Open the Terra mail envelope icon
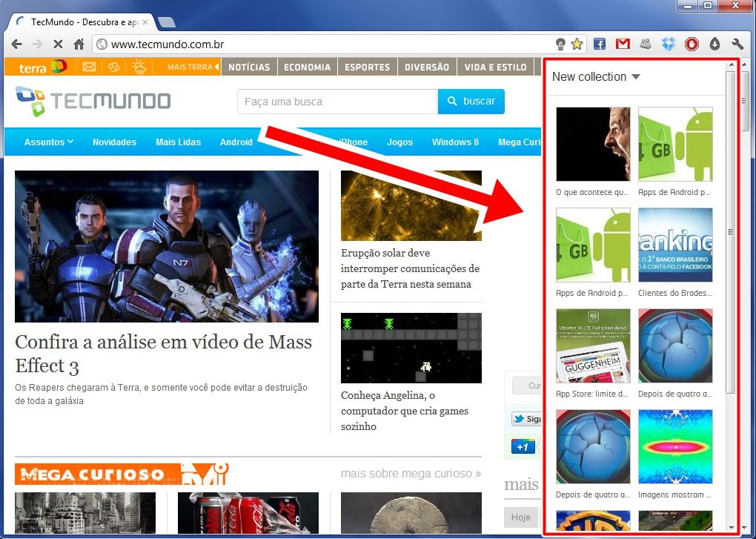The image size is (756, 539). pos(89,67)
